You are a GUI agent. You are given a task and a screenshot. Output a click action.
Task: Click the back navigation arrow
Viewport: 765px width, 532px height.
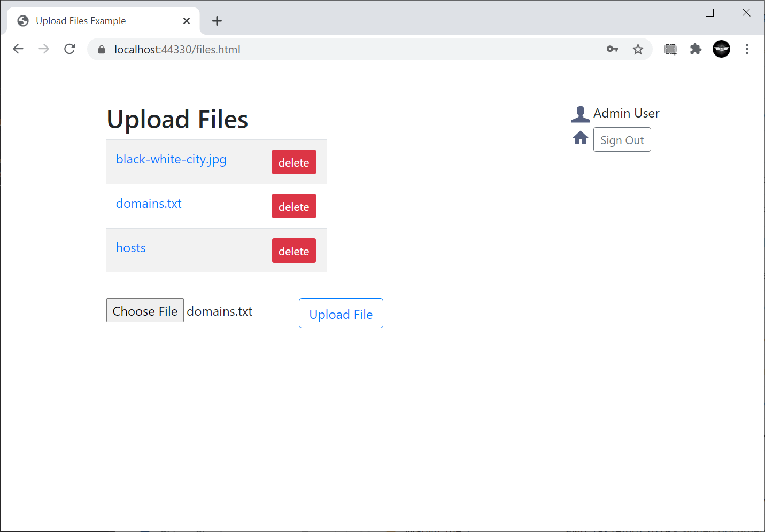(x=18, y=49)
